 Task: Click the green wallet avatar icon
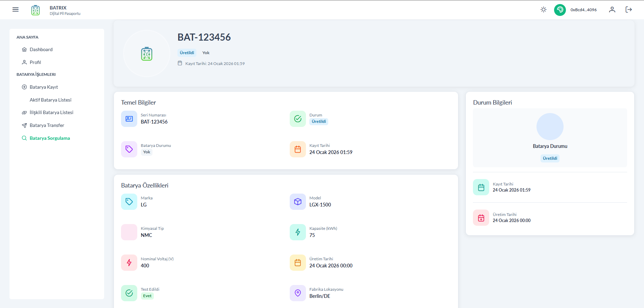tap(560, 10)
